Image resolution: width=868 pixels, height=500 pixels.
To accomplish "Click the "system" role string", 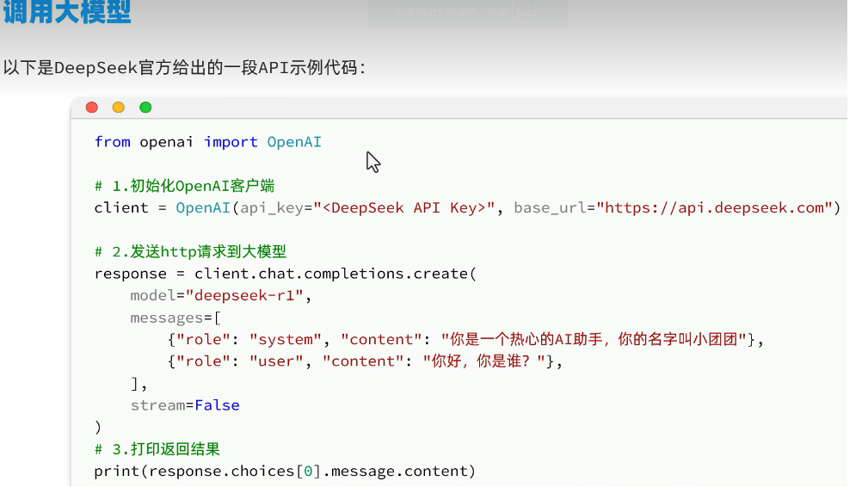I will [285, 339].
